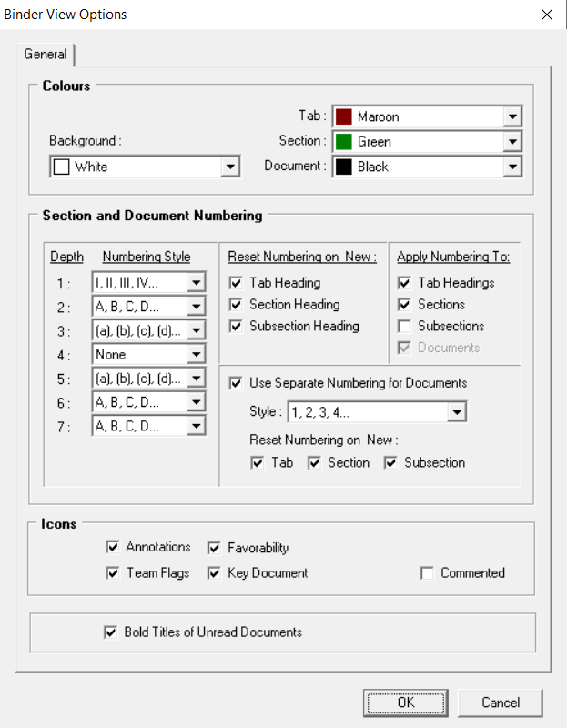The width and height of the screenshot is (567, 728).
Task: Expand Depth 1 numbering style dropdown
Action: pyautogui.click(x=197, y=282)
